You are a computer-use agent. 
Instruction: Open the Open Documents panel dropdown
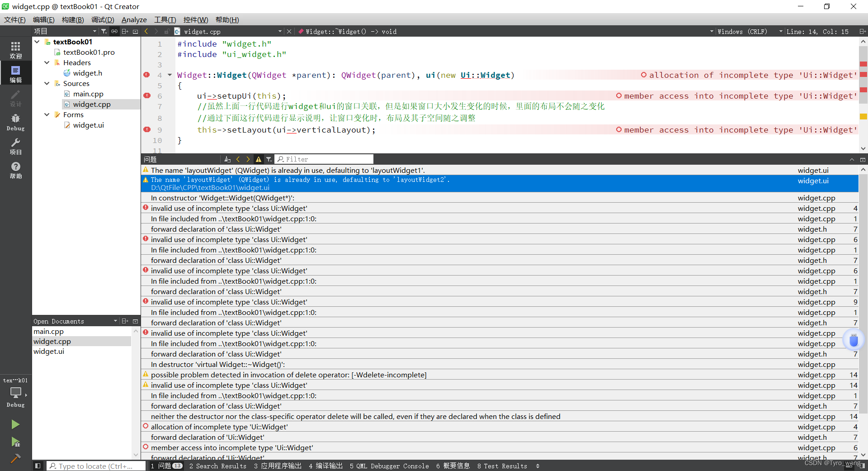click(116, 321)
